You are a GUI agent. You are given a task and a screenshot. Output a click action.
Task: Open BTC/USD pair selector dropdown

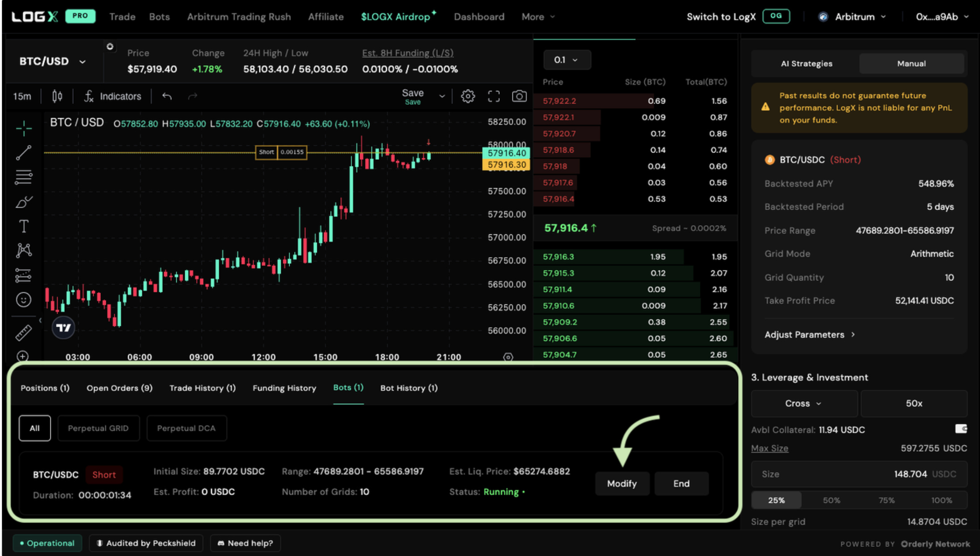[52, 61]
